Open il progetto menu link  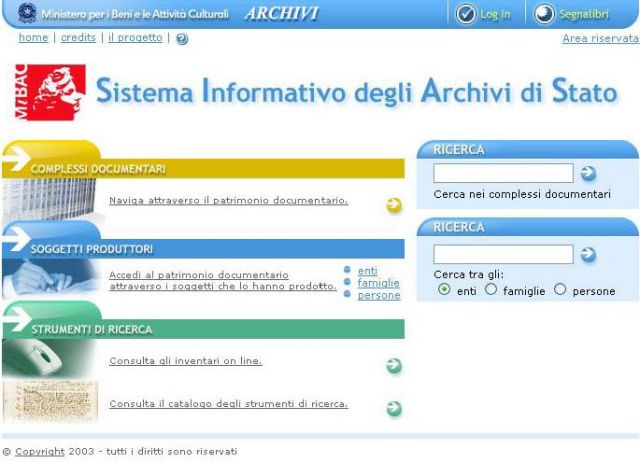coord(135,38)
